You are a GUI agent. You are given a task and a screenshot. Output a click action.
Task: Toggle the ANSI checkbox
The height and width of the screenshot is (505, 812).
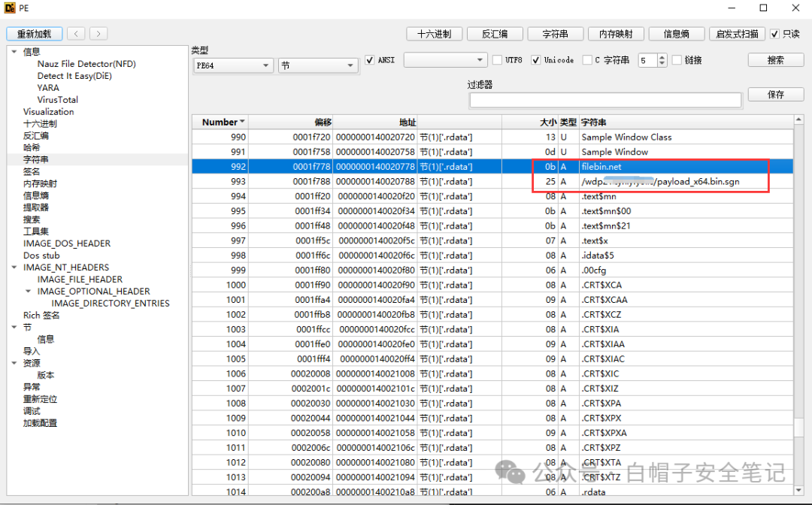(x=370, y=60)
